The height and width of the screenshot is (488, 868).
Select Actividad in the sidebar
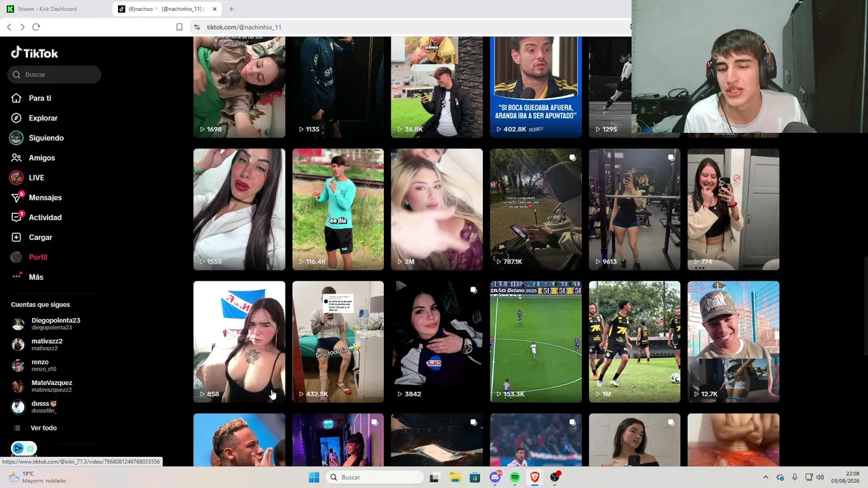[x=45, y=217]
